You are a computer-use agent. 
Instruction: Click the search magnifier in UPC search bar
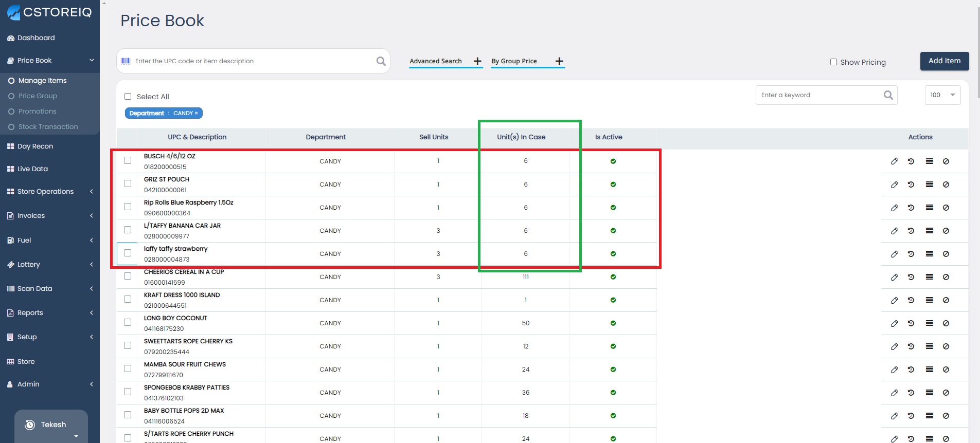click(381, 61)
